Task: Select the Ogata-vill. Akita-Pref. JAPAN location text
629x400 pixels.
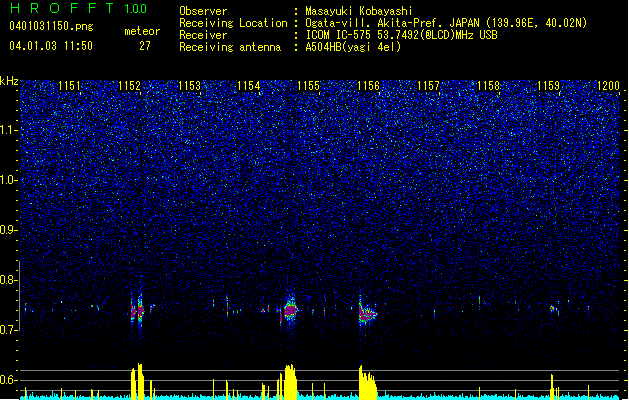Action: pyautogui.click(x=446, y=23)
